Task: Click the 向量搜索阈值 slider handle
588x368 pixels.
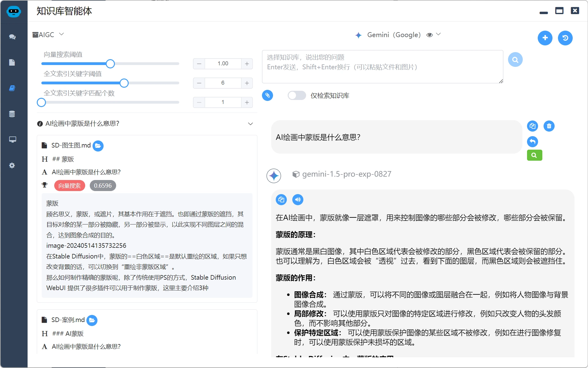Action: [x=110, y=64]
